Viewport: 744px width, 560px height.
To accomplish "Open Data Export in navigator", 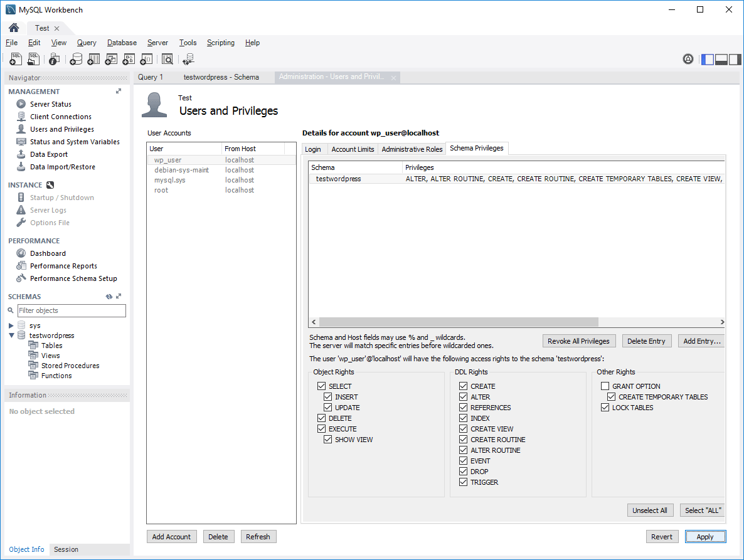I will 49,154.
